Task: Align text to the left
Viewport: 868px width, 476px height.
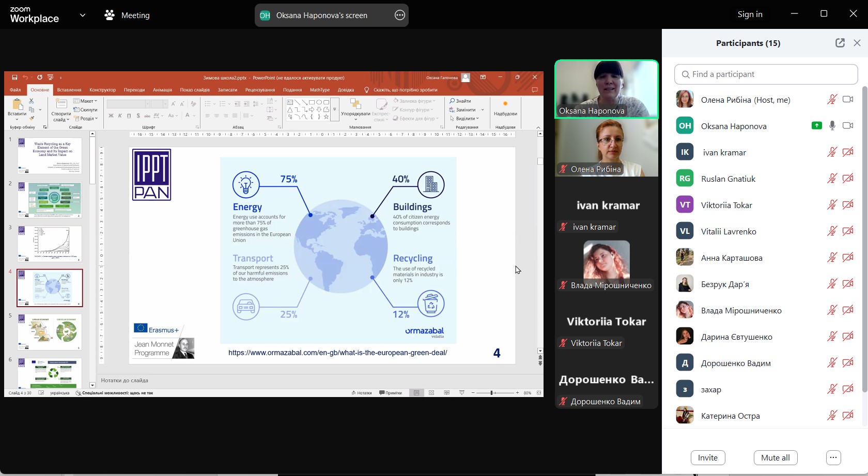Action: pyautogui.click(x=207, y=116)
